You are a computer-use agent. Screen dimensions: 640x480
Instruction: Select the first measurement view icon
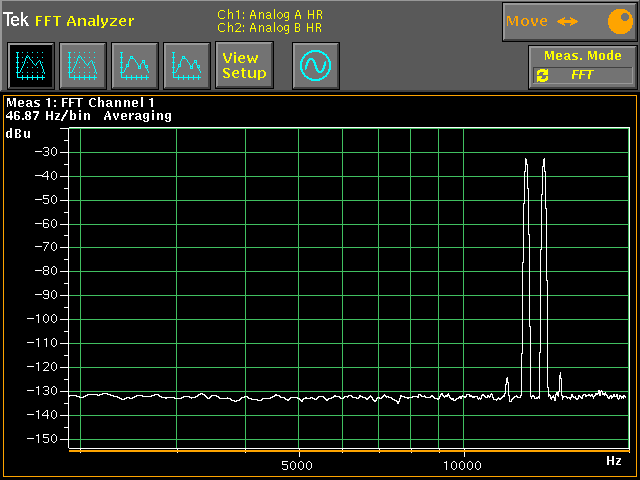[x=30, y=66]
